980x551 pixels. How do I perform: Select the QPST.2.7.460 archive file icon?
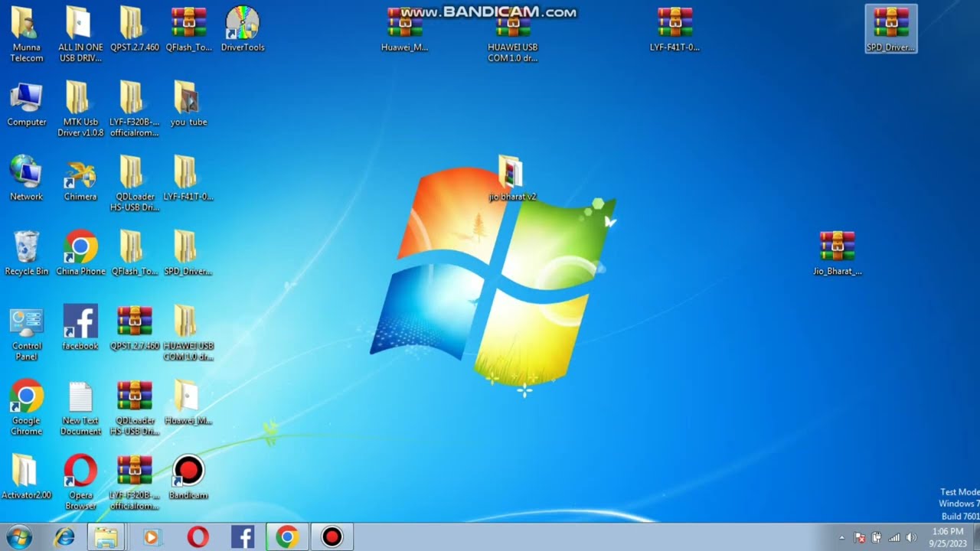pos(135,328)
